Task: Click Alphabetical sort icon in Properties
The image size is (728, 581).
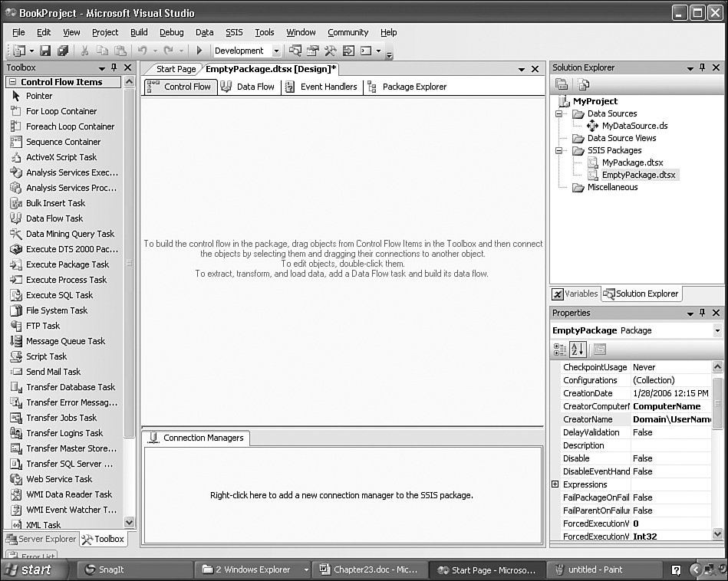Action: point(578,350)
